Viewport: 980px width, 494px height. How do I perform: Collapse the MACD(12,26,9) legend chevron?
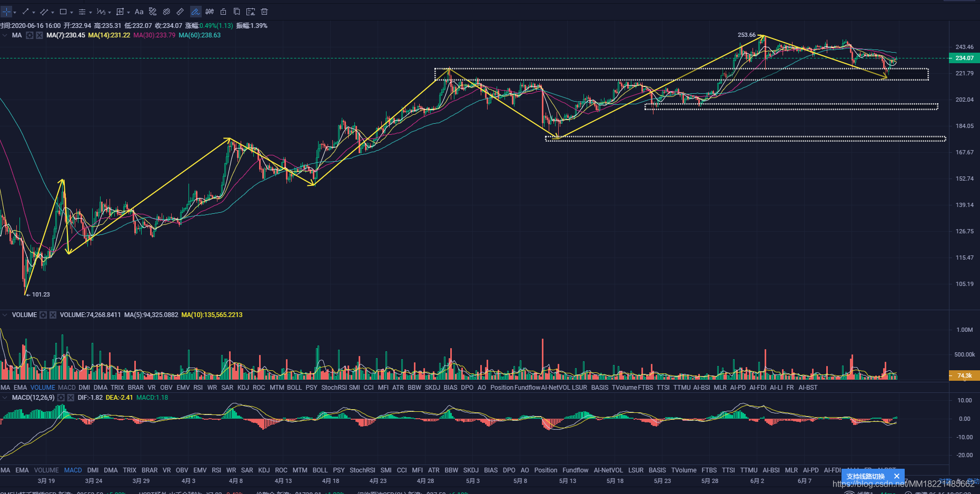coord(5,398)
